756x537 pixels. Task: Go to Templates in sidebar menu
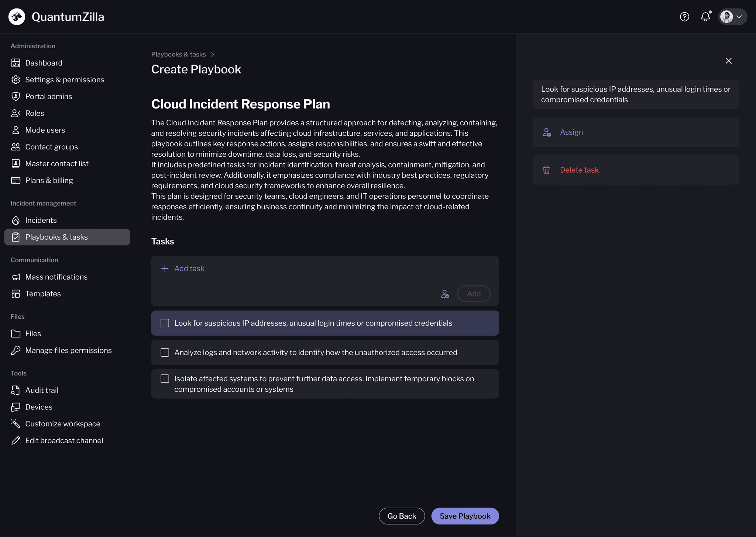pyautogui.click(x=43, y=294)
